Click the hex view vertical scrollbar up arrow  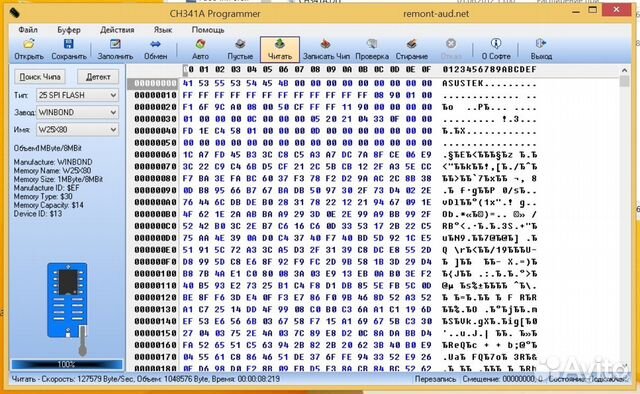pyautogui.click(x=624, y=70)
